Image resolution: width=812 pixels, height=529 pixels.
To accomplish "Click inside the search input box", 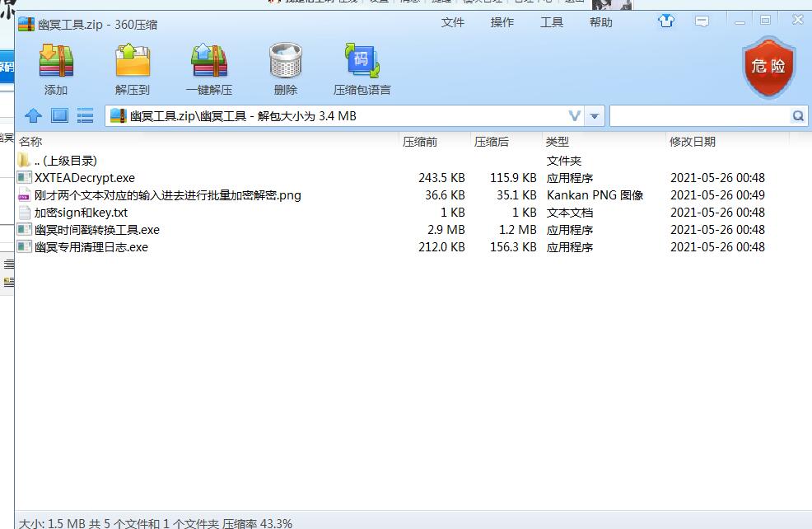I will (x=699, y=116).
